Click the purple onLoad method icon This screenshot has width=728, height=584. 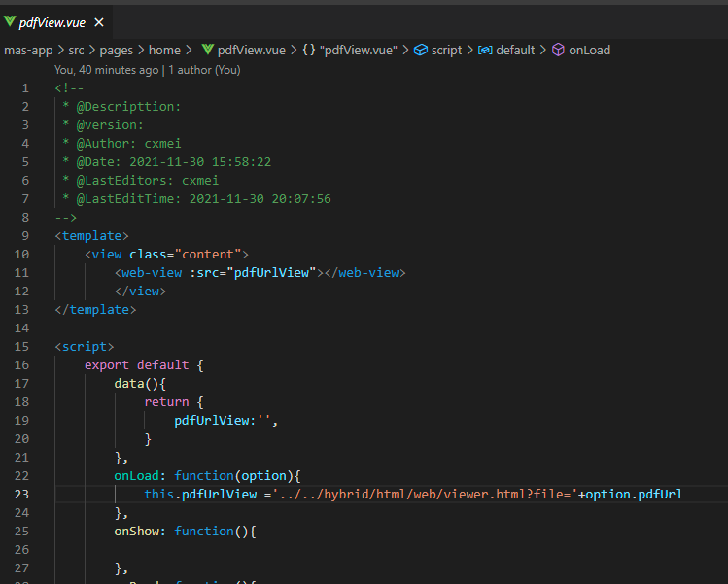pyautogui.click(x=558, y=50)
